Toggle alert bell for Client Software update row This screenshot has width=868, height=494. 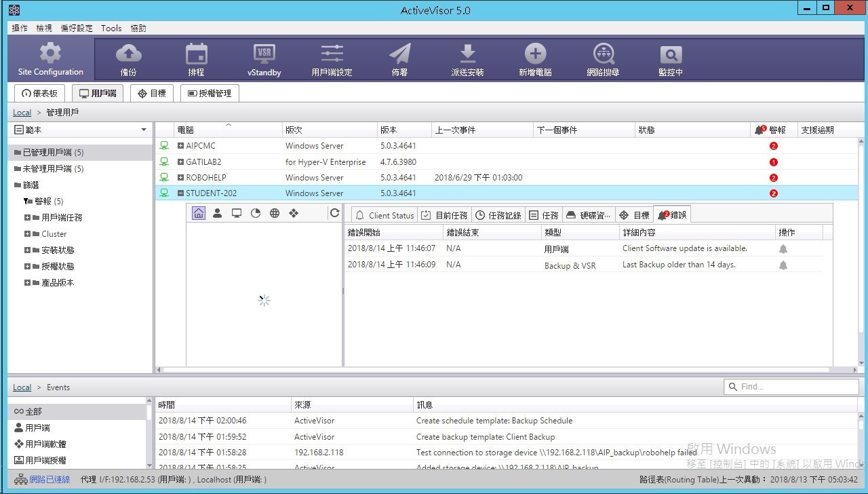pyautogui.click(x=783, y=249)
